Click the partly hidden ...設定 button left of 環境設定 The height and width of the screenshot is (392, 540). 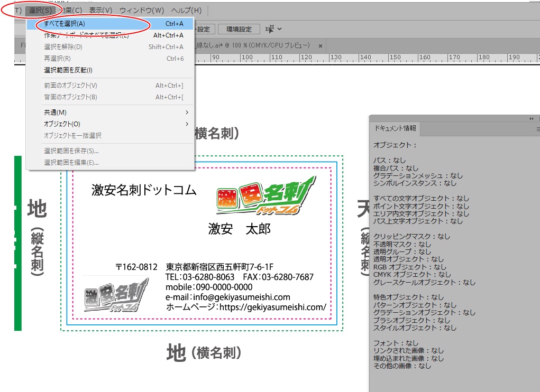pyautogui.click(x=205, y=29)
